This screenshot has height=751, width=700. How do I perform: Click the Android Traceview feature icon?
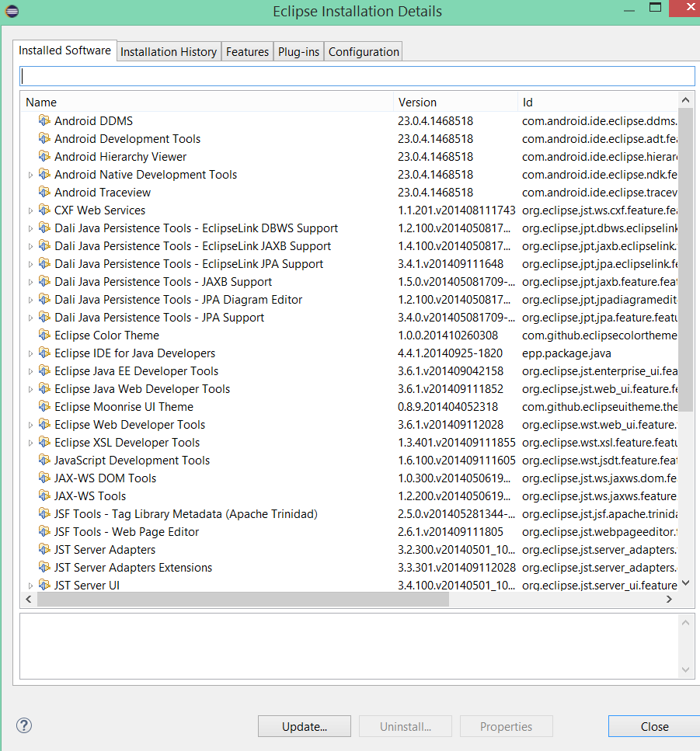click(x=44, y=192)
